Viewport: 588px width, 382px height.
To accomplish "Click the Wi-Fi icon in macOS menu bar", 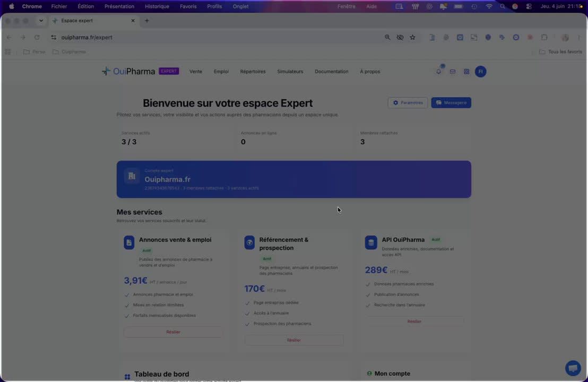I will click(489, 6).
